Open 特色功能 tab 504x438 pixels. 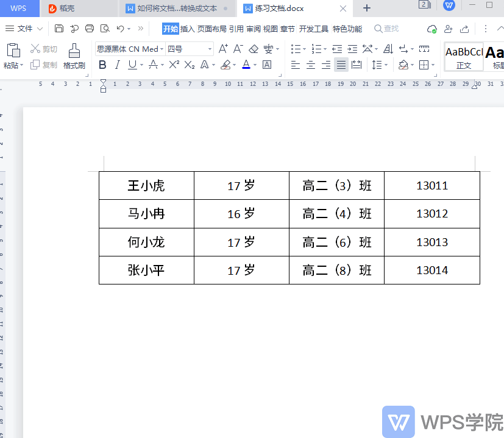[347, 29]
